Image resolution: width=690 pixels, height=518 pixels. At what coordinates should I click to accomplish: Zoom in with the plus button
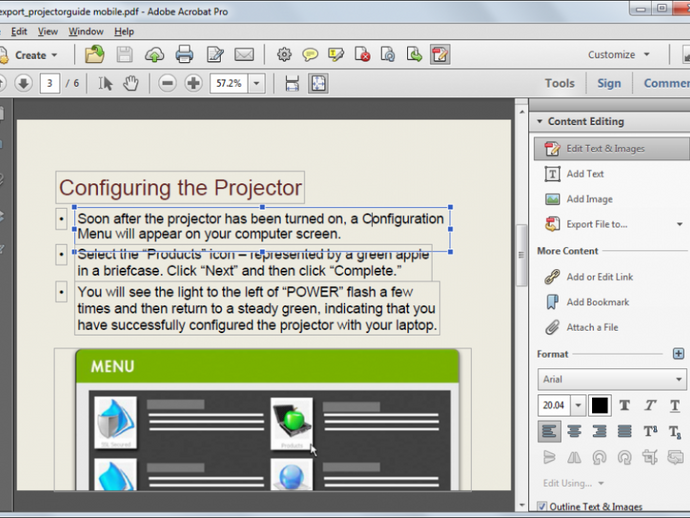(x=193, y=83)
